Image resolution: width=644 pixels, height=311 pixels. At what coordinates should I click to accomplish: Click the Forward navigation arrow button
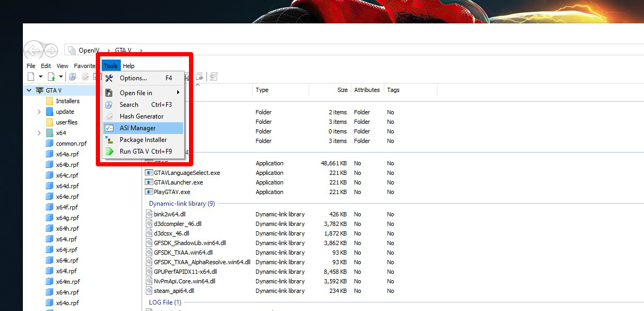coord(51,51)
